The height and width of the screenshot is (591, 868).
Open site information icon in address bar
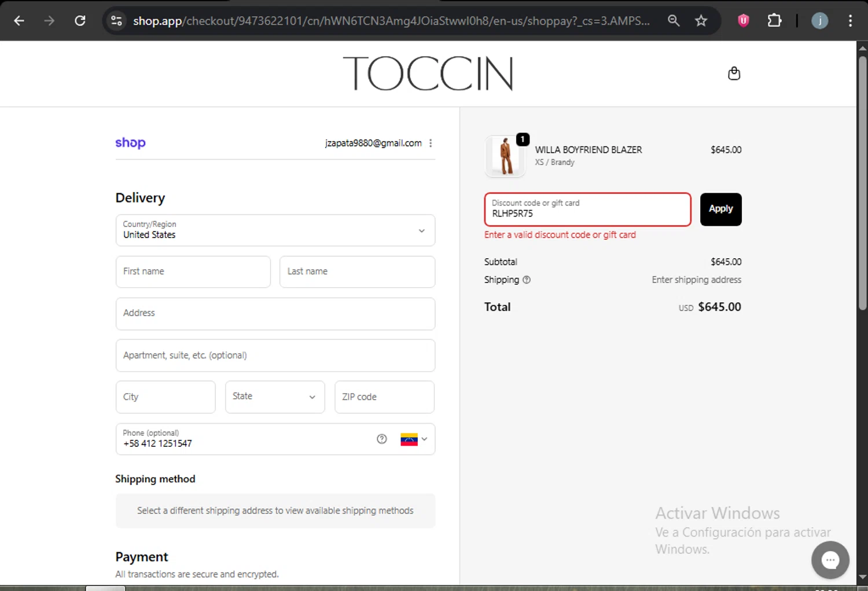coord(116,21)
